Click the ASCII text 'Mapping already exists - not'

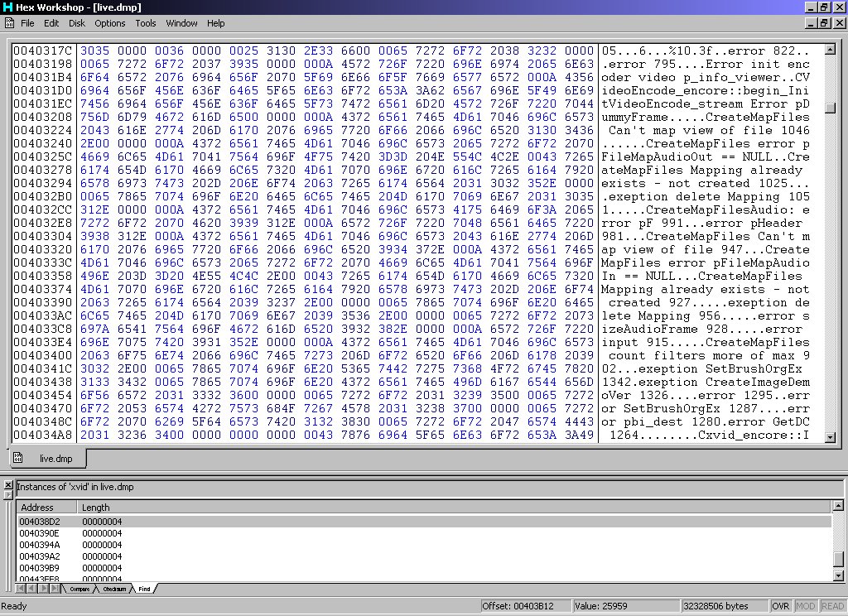click(706, 289)
